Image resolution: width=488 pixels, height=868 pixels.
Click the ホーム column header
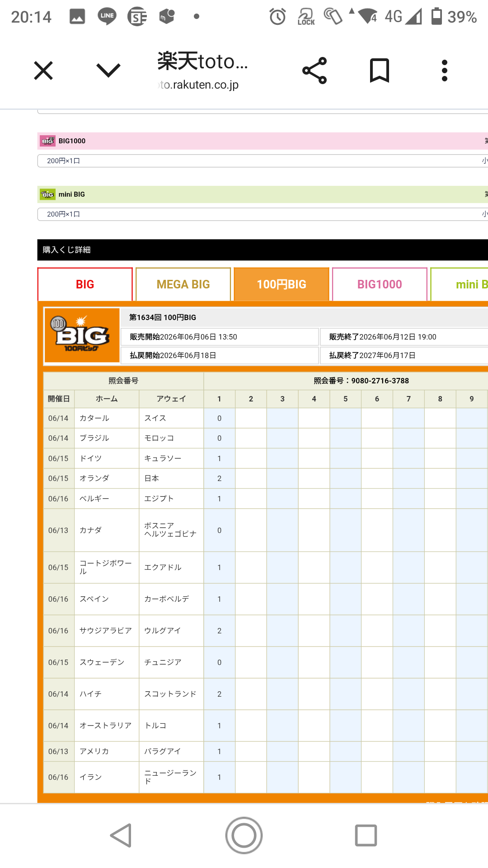107,399
